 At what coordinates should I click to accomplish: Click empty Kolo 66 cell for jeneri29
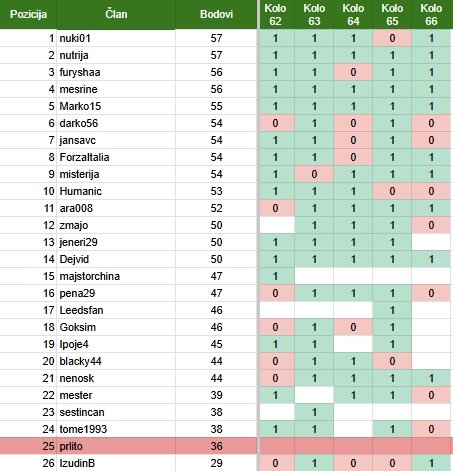432,242
